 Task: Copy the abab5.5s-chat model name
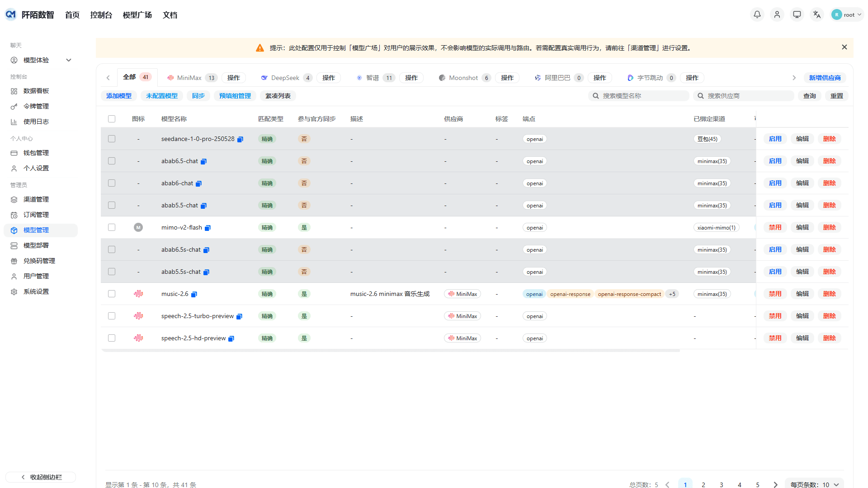tap(207, 272)
